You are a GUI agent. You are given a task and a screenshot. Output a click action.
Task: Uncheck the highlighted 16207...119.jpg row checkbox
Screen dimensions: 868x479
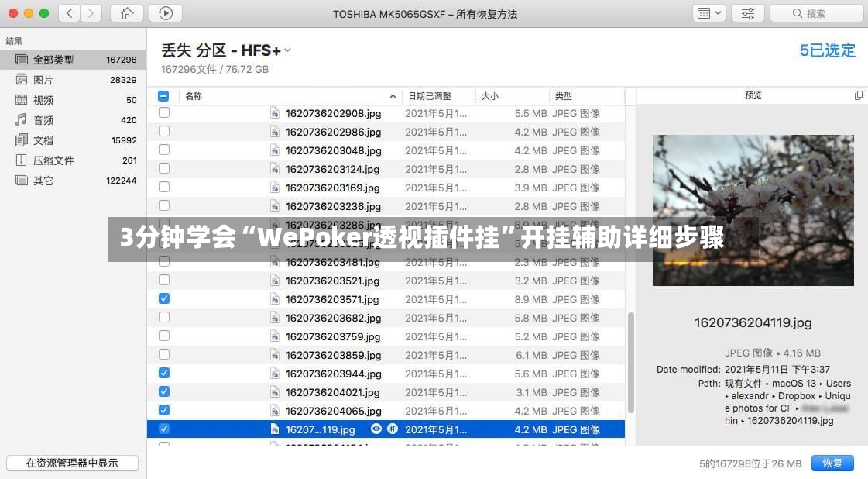click(x=164, y=429)
